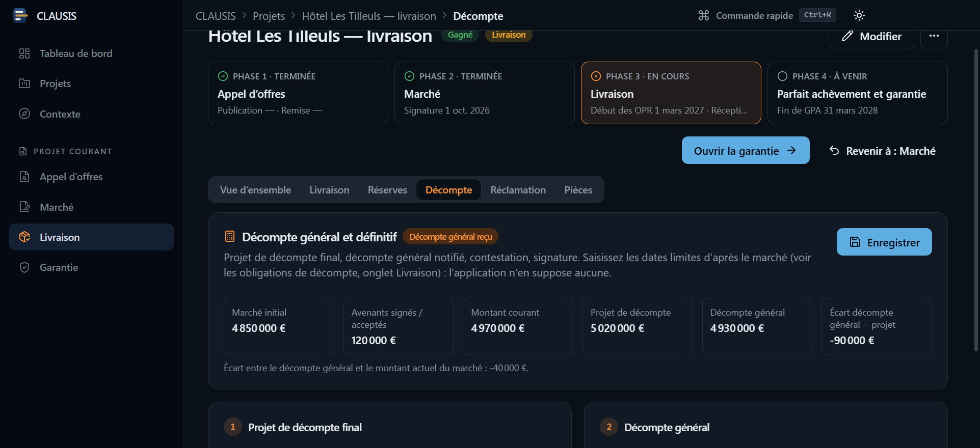Click the arrow in Ouvrir la garantie
Image resolution: width=980 pixels, height=448 pixels.
pyautogui.click(x=791, y=150)
